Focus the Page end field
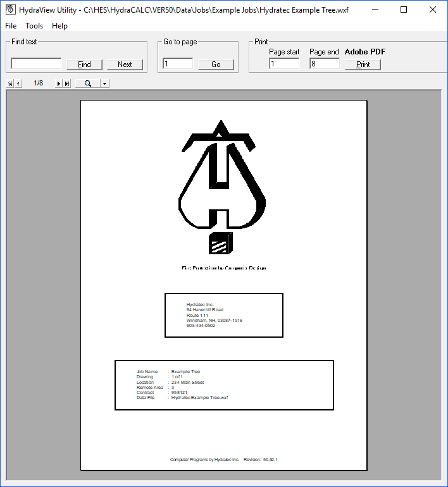The height and width of the screenshot is (487, 448). click(325, 63)
